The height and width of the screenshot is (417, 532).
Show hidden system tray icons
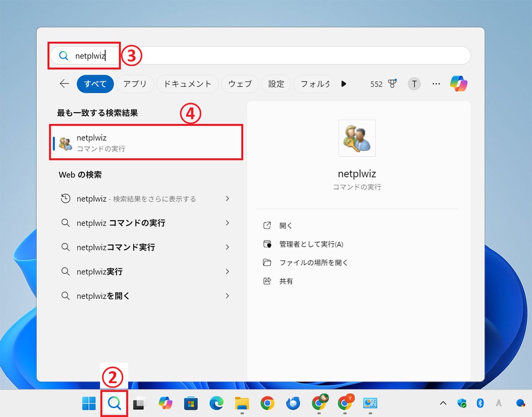pyautogui.click(x=443, y=403)
